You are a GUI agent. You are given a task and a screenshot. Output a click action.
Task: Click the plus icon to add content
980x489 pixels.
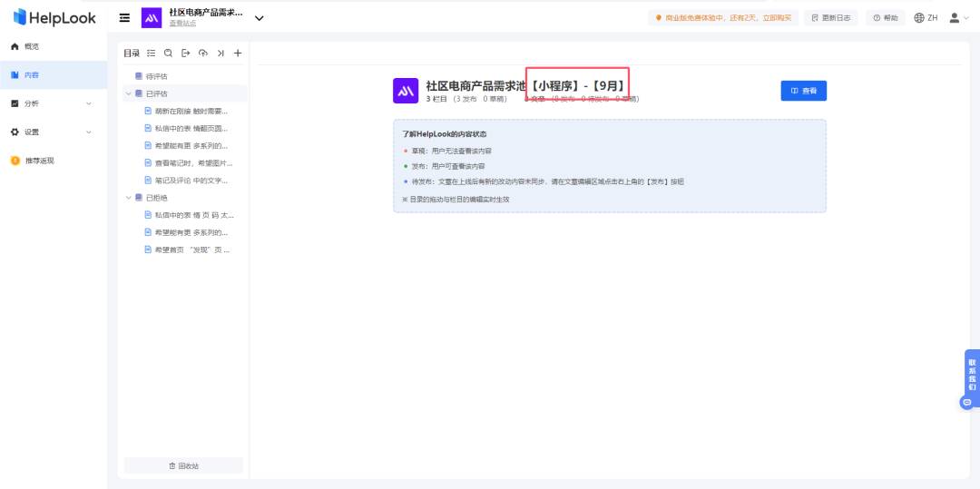(238, 54)
